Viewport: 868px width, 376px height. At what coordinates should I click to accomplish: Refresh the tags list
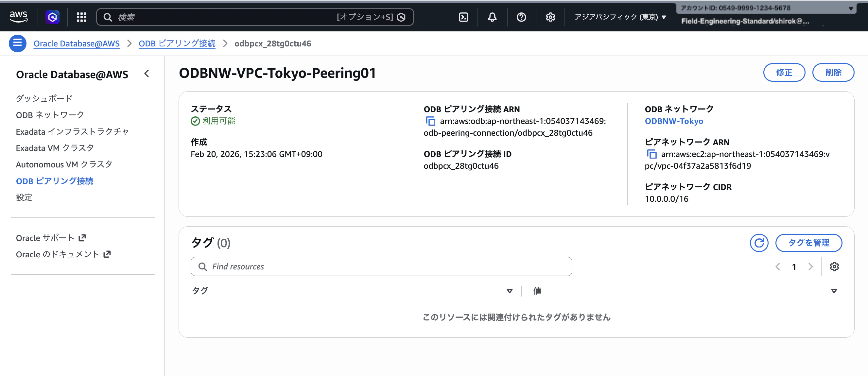tap(759, 243)
